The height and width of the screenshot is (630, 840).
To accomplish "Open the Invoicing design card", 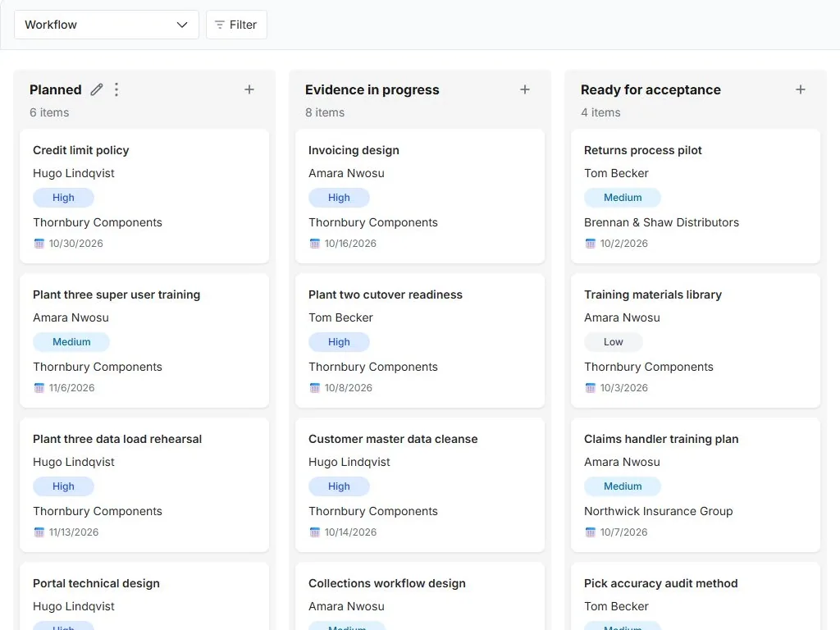I will [420, 196].
